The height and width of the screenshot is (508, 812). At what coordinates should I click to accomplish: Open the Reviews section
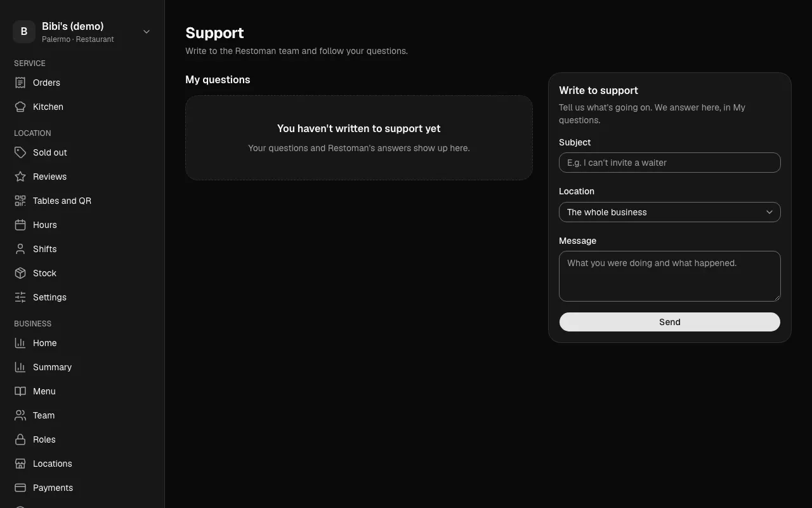click(82, 177)
